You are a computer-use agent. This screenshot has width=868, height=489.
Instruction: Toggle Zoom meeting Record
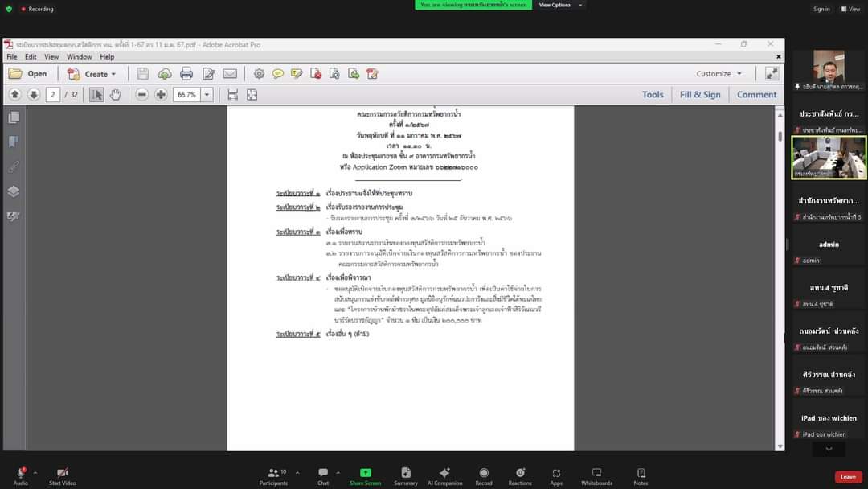(484, 475)
